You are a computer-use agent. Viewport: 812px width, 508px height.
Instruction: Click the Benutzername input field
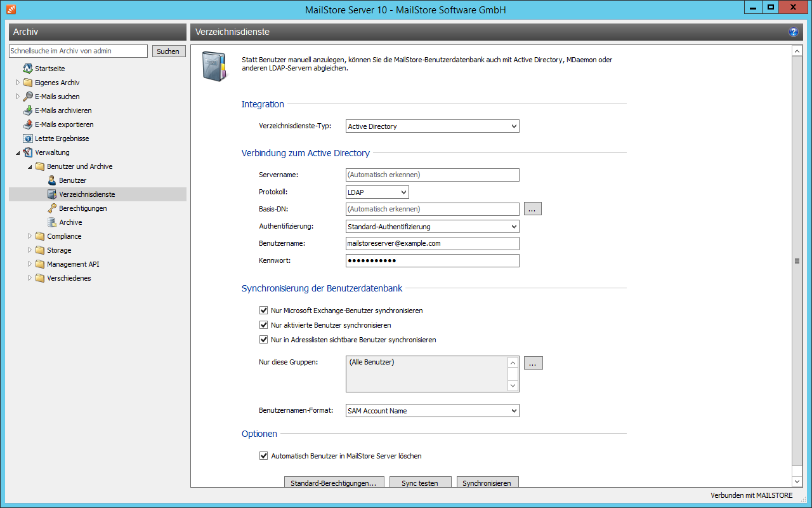[433, 243]
